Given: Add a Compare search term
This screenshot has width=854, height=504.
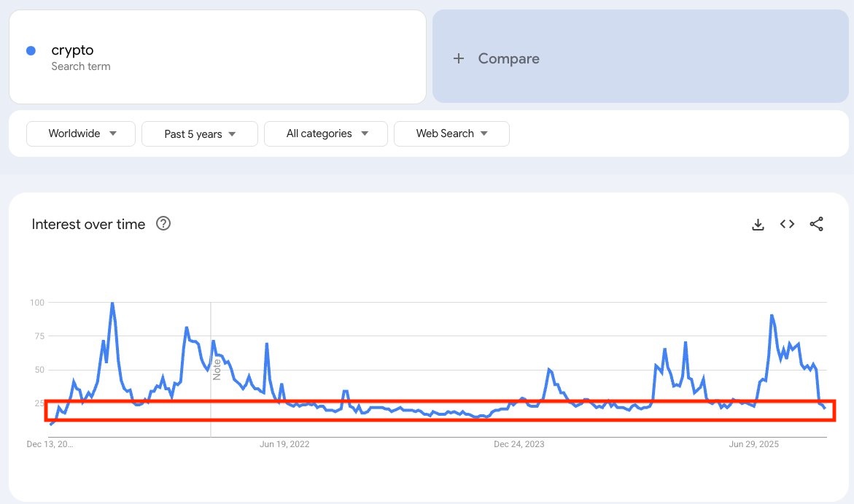Looking at the screenshot, I should click(x=640, y=56).
